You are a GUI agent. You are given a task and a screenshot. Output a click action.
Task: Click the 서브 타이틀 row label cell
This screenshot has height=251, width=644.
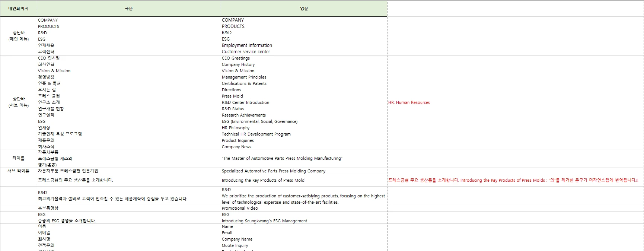click(x=18, y=171)
